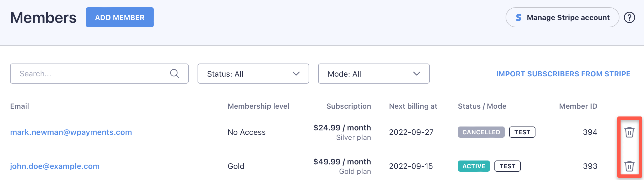
Task: Delete member john.doe@example.com via trash icon
Action: pyautogui.click(x=629, y=166)
